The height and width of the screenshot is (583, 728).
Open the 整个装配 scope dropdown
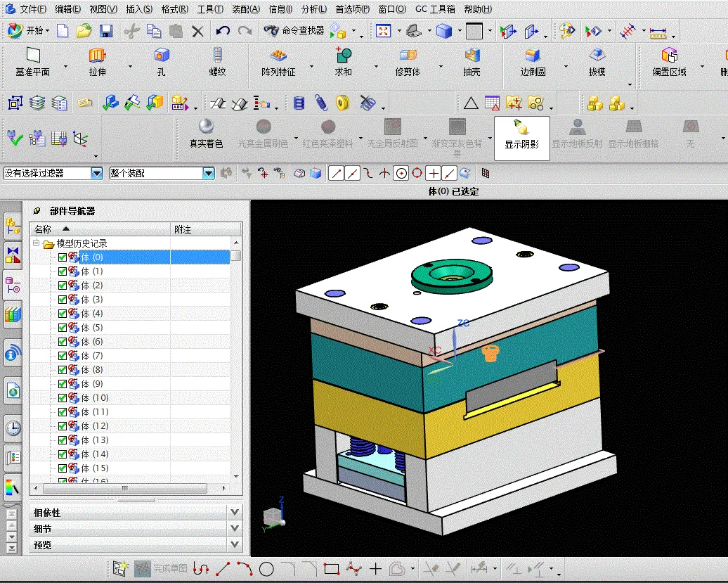(x=208, y=173)
